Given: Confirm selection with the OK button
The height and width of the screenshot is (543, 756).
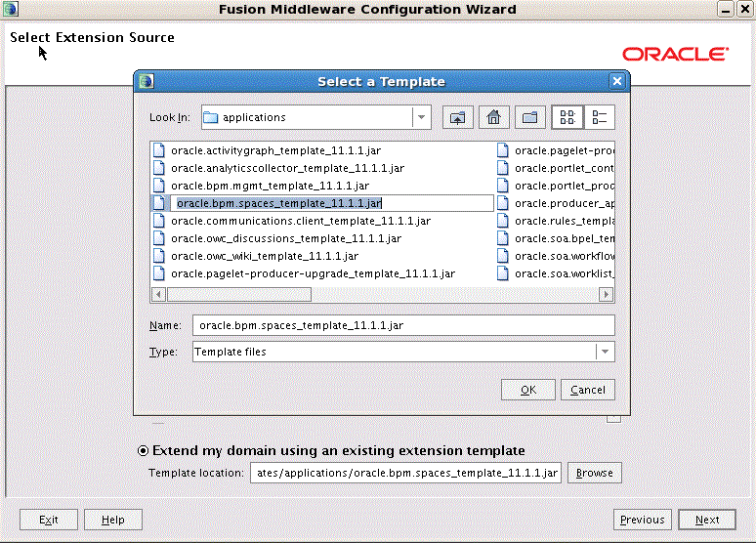Looking at the screenshot, I should click(x=528, y=390).
